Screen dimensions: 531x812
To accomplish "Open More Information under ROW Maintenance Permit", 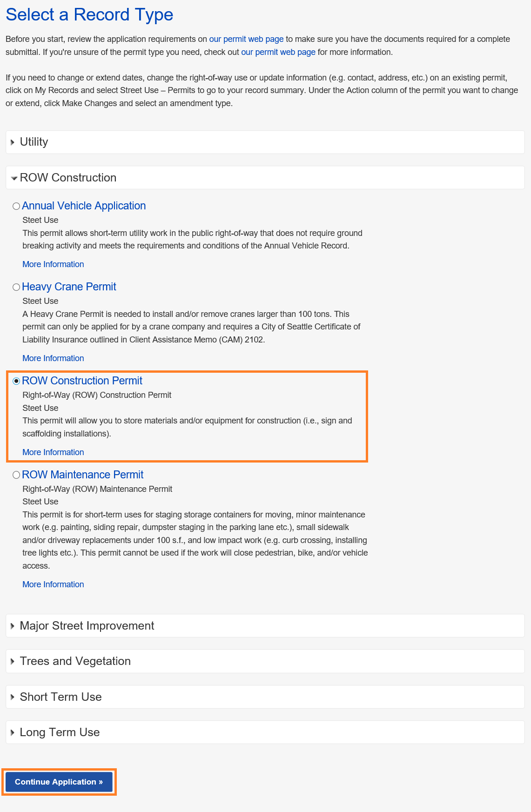I will (53, 584).
